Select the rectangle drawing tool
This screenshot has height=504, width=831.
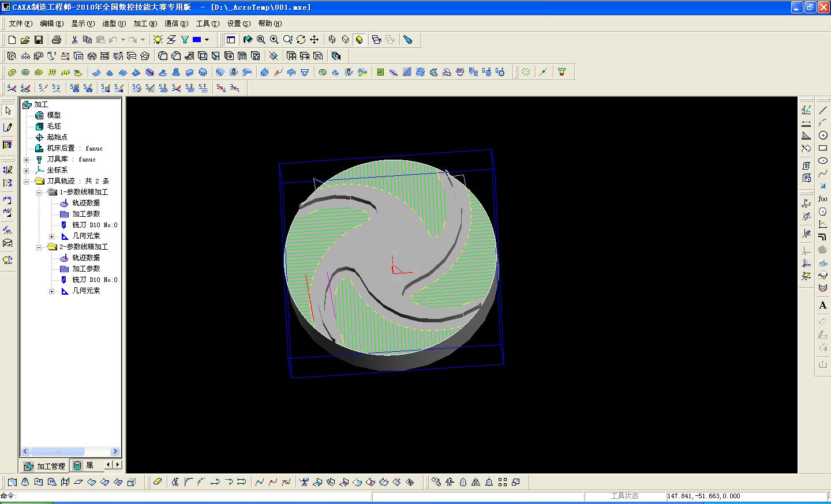click(x=823, y=148)
